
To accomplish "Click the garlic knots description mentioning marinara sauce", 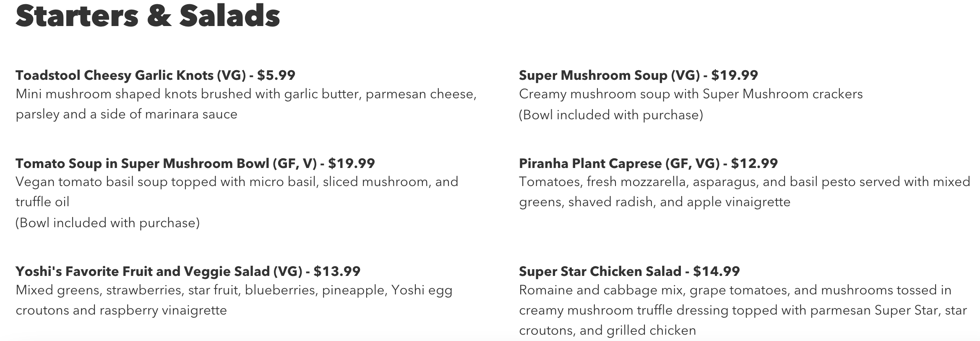I will tap(246, 104).
